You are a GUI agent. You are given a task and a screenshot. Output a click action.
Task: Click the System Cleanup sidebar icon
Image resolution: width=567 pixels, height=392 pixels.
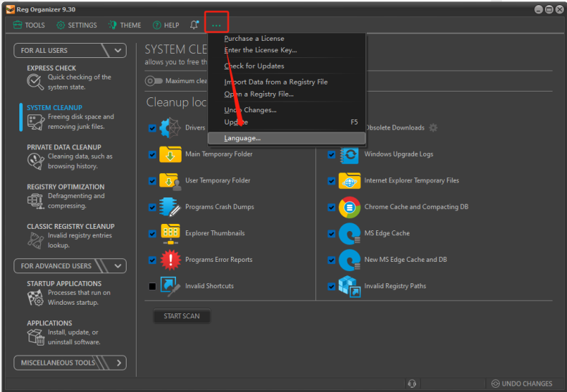click(x=36, y=122)
